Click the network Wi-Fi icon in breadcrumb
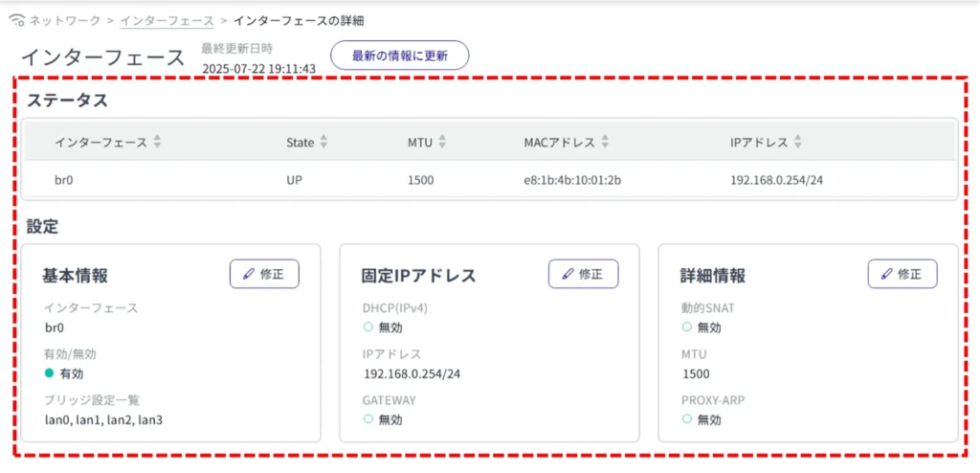The width and height of the screenshot is (980, 473). (x=16, y=20)
